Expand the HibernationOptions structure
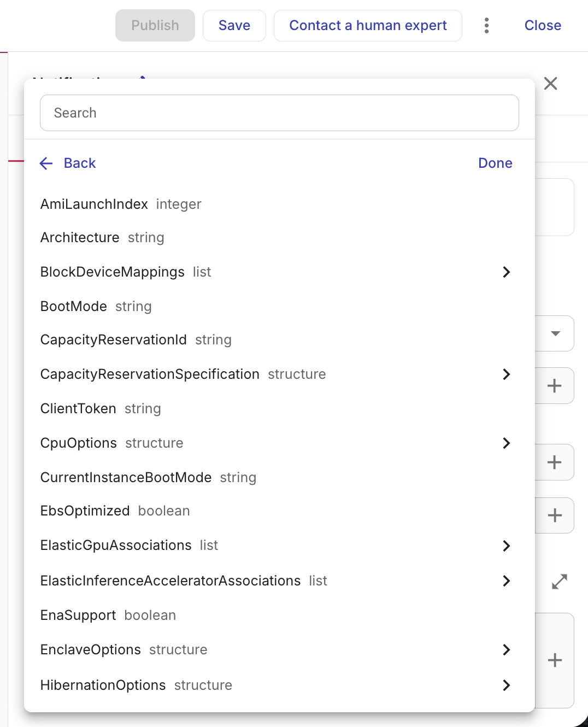This screenshot has height=727, width=588. [506, 685]
